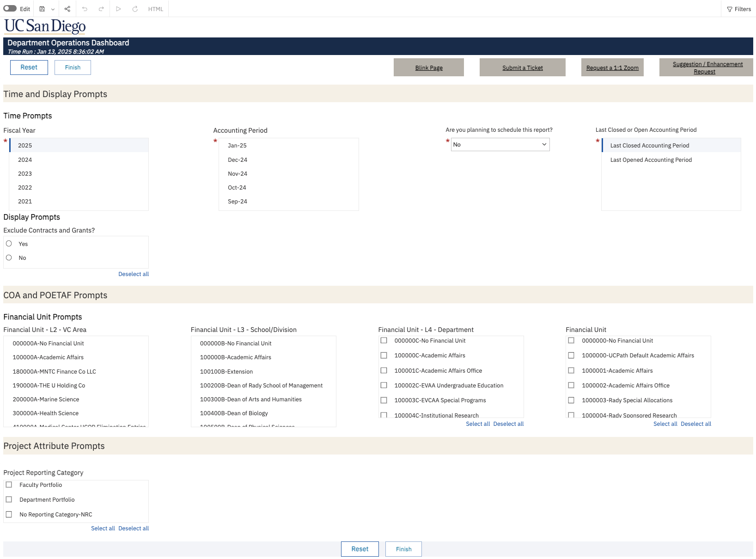Click the Undo arrow icon
Viewport: 756px width, 559px height.
click(x=85, y=9)
